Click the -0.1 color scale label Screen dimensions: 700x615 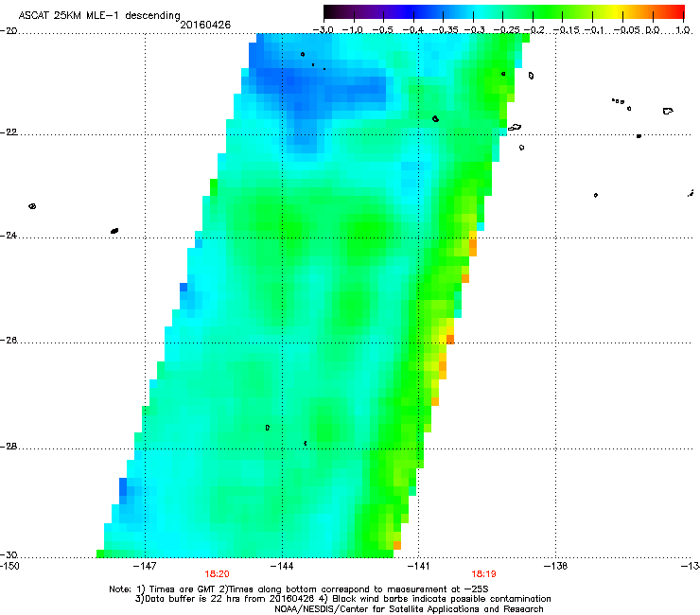[x=594, y=30]
